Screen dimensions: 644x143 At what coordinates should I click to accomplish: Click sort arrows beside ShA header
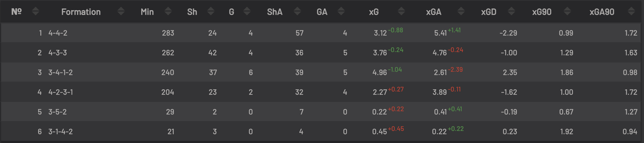coord(297,12)
